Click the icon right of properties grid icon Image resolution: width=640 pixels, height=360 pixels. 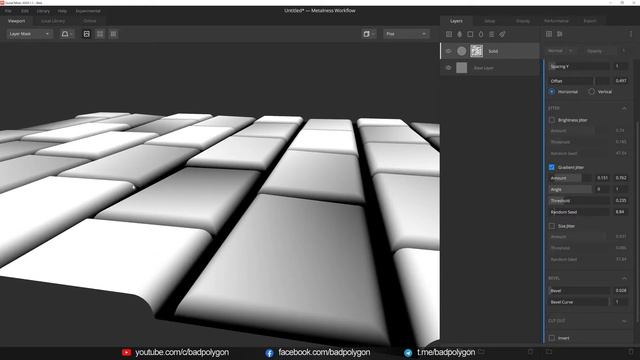560,34
